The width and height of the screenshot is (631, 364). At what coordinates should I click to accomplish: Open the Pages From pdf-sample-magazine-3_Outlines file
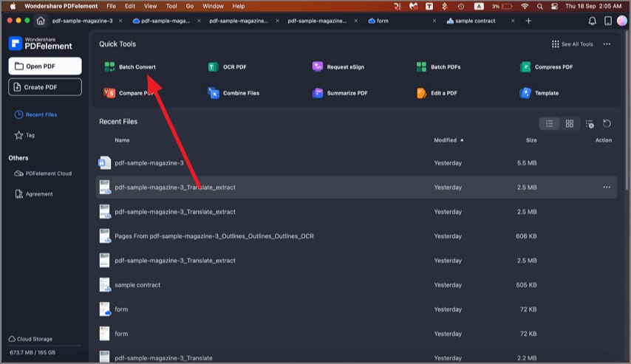tap(357, 236)
